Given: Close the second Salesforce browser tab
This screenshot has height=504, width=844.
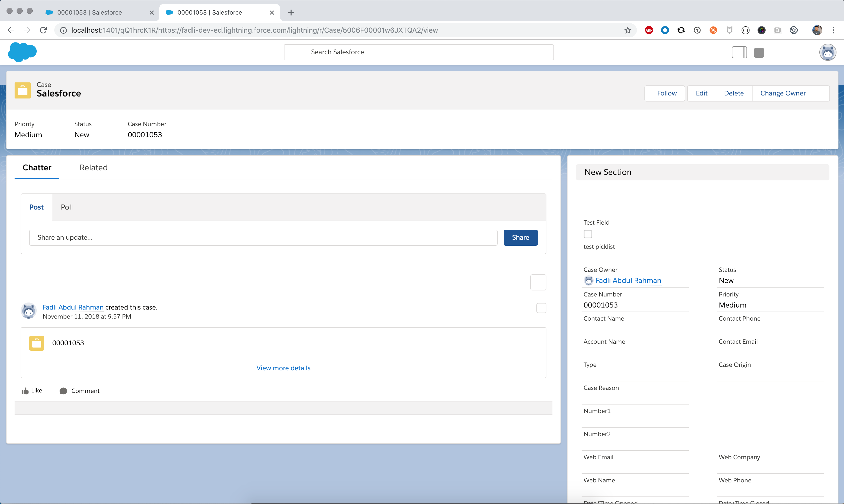Looking at the screenshot, I should pos(272,13).
